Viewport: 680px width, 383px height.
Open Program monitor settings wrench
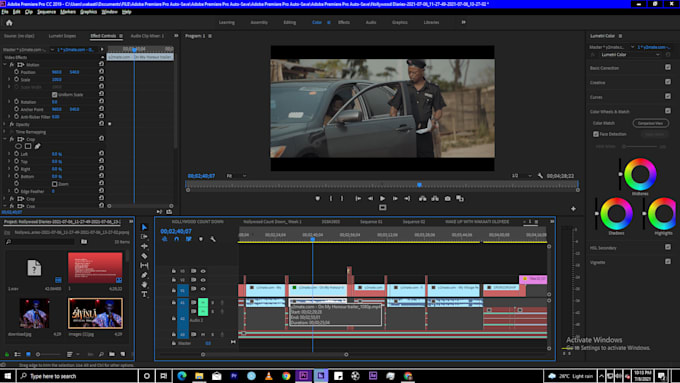pos(540,176)
